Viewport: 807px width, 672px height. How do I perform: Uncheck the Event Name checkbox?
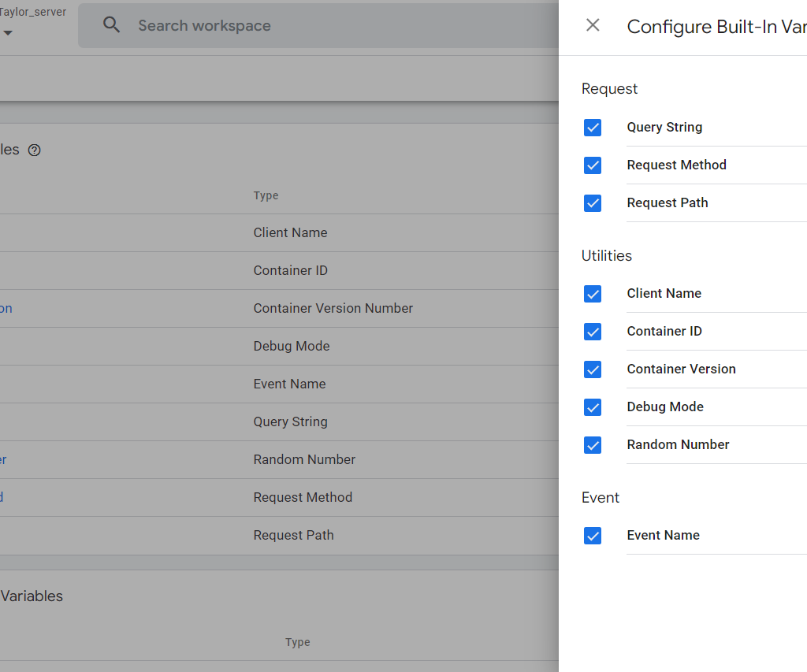593,536
